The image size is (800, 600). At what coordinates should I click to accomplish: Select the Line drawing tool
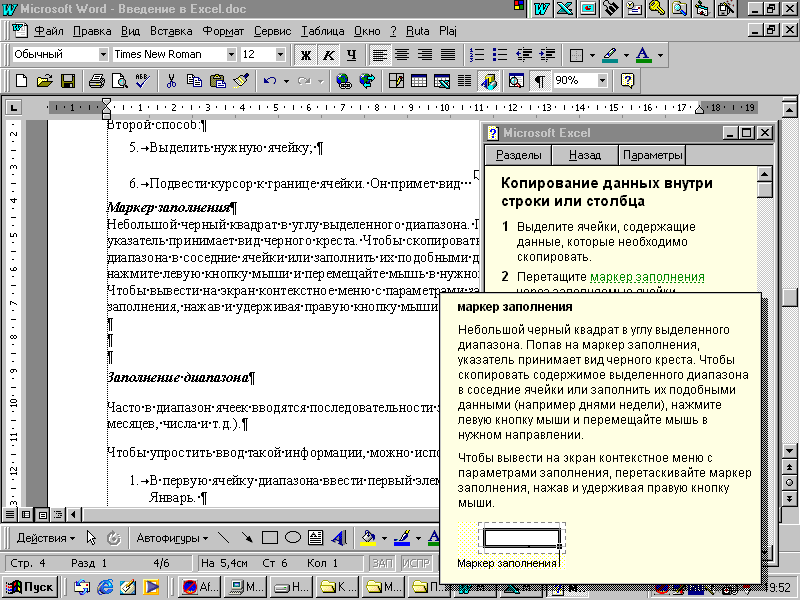point(223,538)
